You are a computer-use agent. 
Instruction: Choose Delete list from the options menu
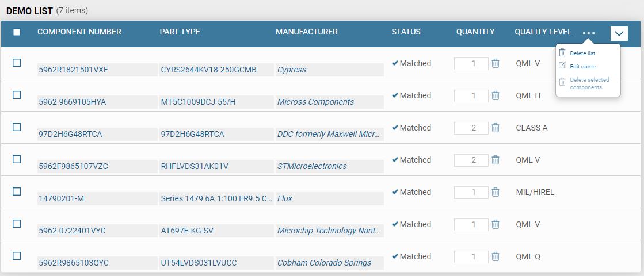tap(582, 53)
